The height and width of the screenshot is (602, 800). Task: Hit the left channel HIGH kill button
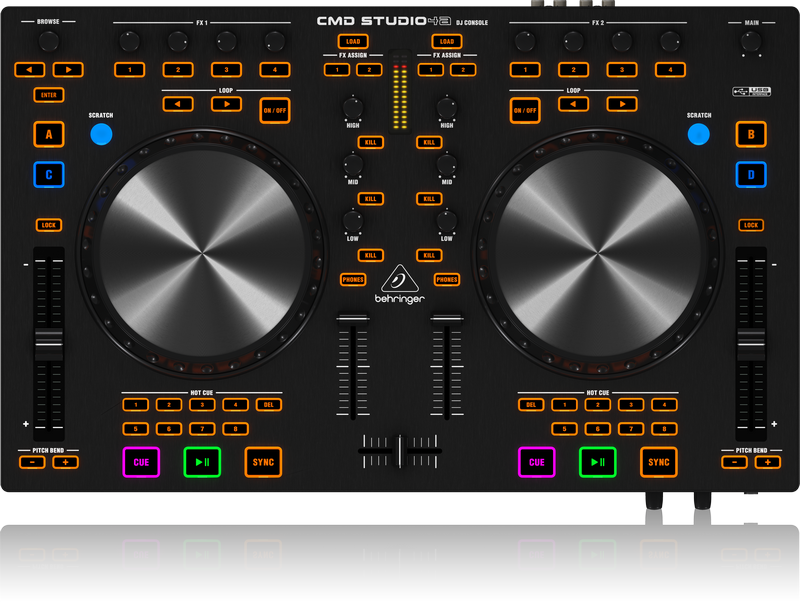371,142
